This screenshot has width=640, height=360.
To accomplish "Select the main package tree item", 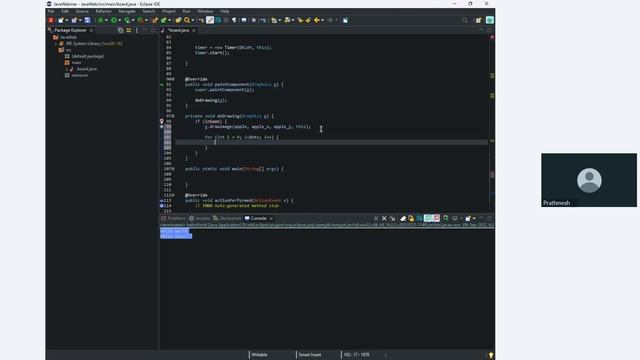I will click(x=76, y=63).
